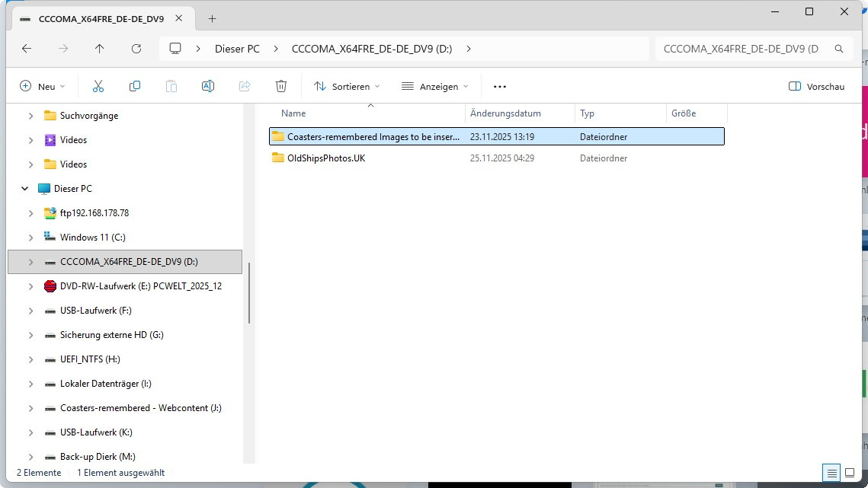Click the Dieser PC monitor icon in tree
This screenshot has height=488, width=868.
click(x=43, y=189)
